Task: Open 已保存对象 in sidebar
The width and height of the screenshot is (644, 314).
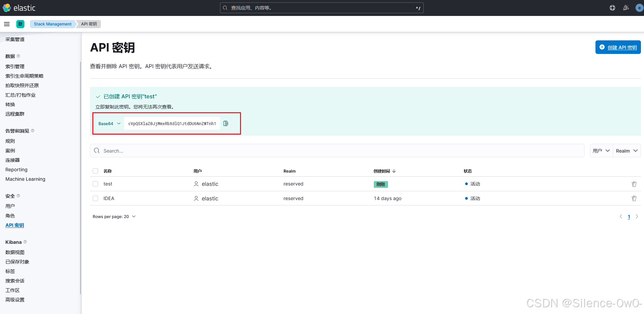Action: pyautogui.click(x=17, y=262)
